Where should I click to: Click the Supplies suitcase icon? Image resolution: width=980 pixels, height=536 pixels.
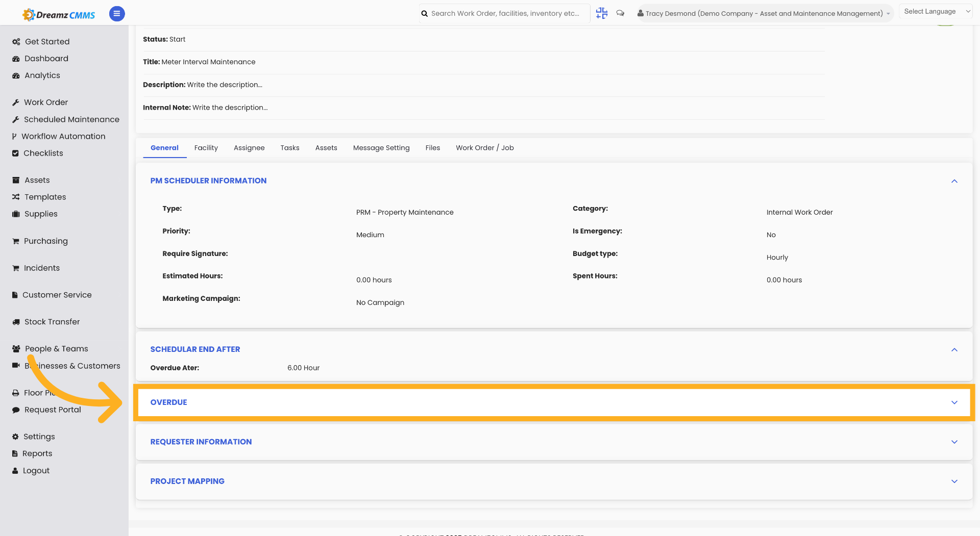(16, 214)
